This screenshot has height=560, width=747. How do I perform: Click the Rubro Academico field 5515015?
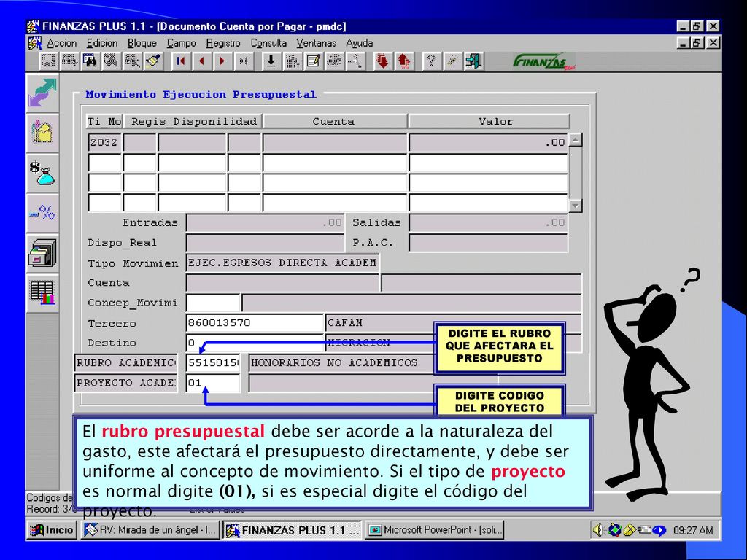[213, 363]
